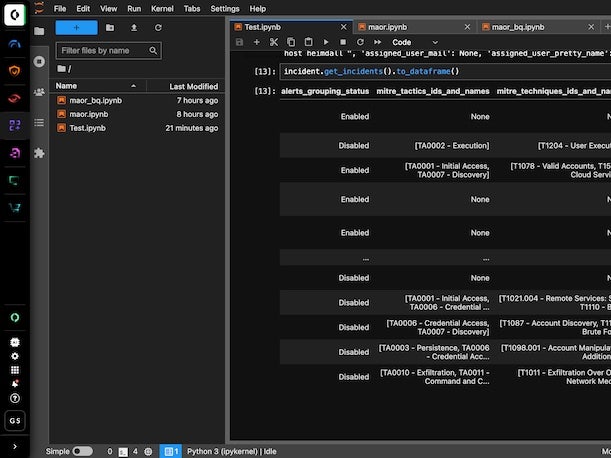Cut the selected cell with scissors icon

pyautogui.click(x=273, y=42)
